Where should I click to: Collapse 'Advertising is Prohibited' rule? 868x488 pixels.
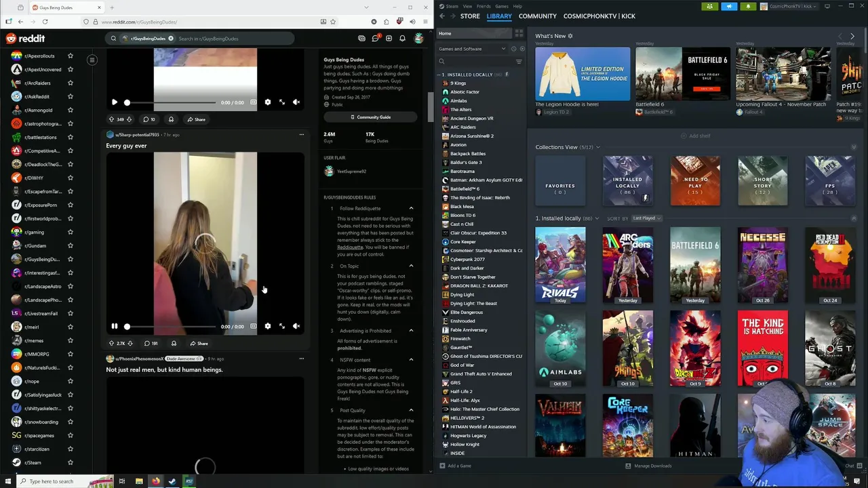coord(411,331)
